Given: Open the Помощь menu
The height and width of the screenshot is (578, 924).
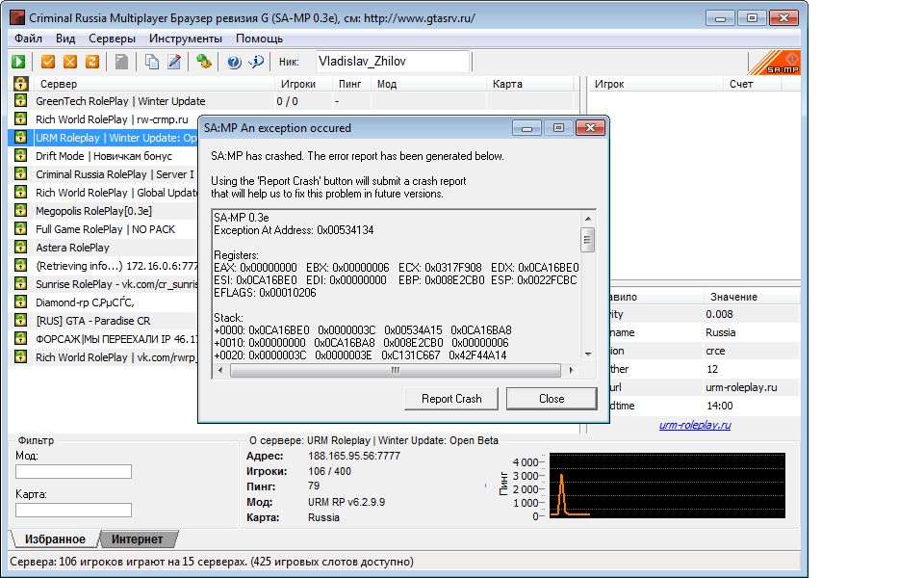Looking at the screenshot, I should (x=259, y=39).
